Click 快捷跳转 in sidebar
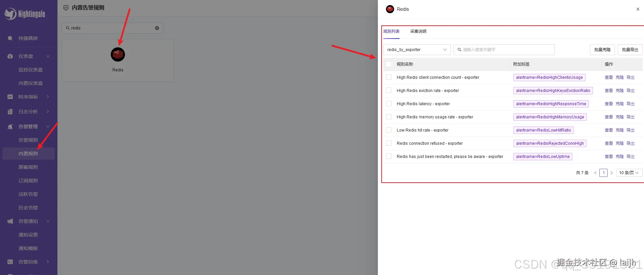Image resolution: width=644 pixels, height=275 pixels. [x=28, y=38]
